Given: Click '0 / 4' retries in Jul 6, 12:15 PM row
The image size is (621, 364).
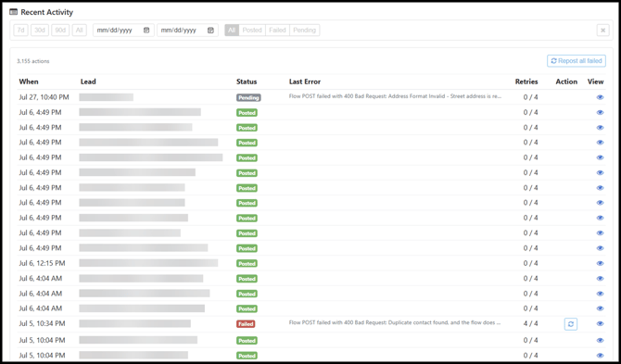Looking at the screenshot, I should (x=530, y=263).
